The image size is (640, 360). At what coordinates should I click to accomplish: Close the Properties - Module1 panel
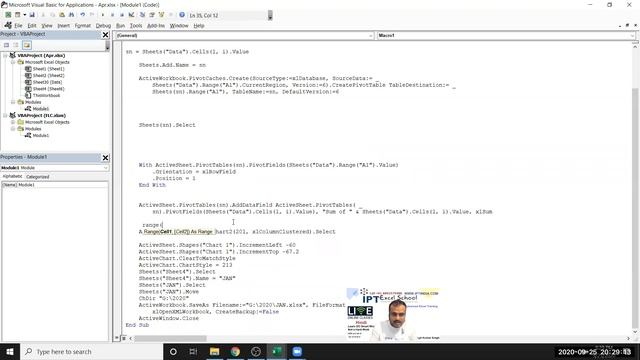point(105,158)
